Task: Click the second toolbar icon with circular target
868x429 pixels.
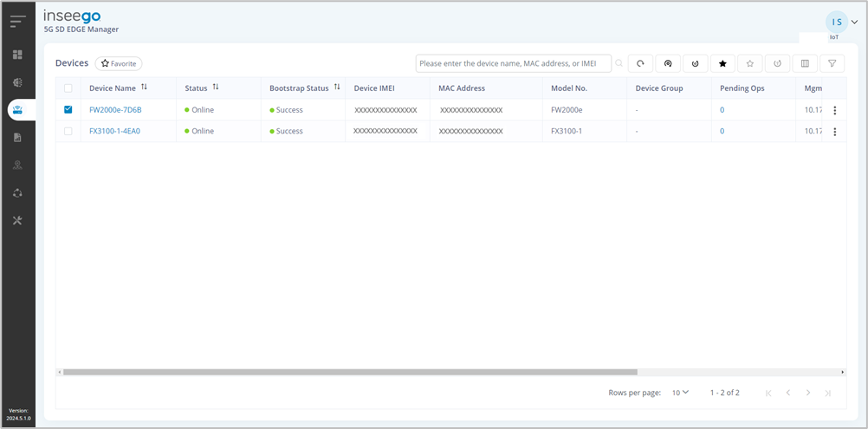Action: pos(668,63)
